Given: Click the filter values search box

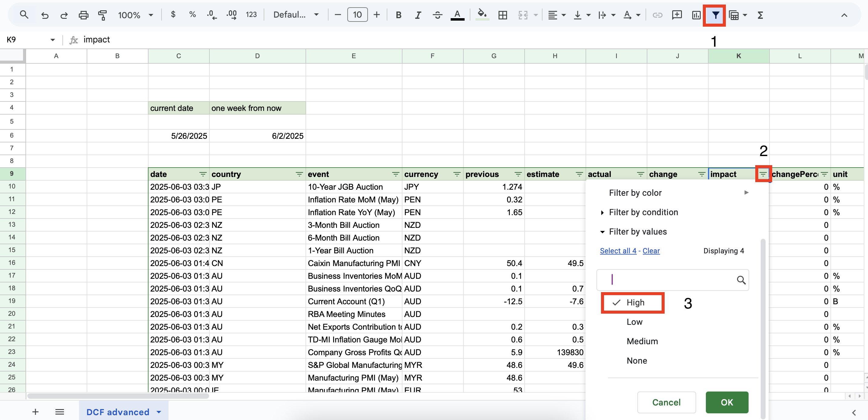Looking at the screenshot, I should click(x=673, y=280).
